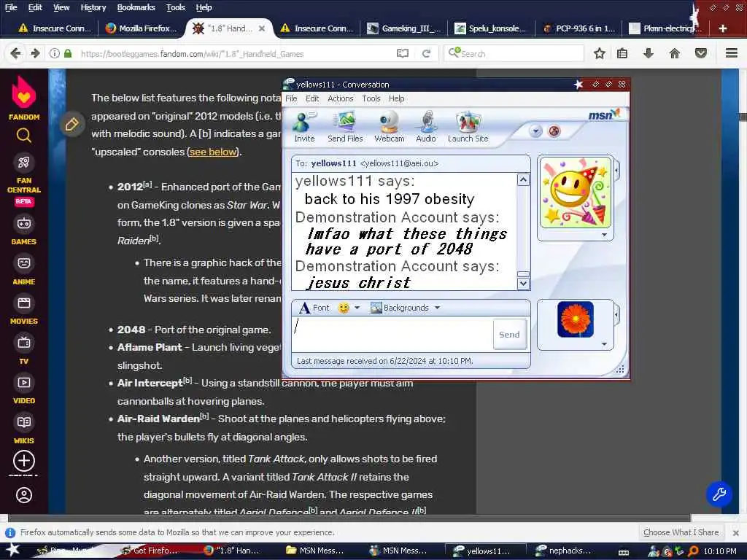The image size is (747, 560).
Task: Click the block contact red icon
Action: click(554, 131)
